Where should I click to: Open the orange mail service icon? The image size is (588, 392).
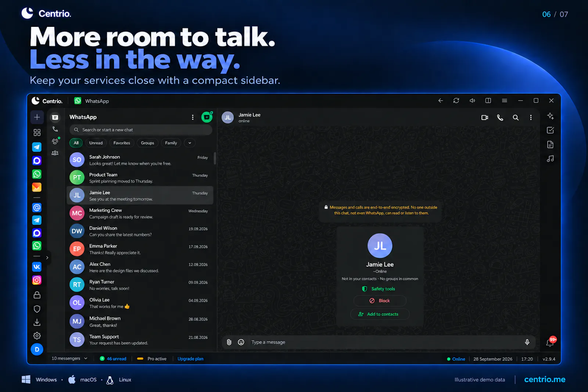[37, 187]
